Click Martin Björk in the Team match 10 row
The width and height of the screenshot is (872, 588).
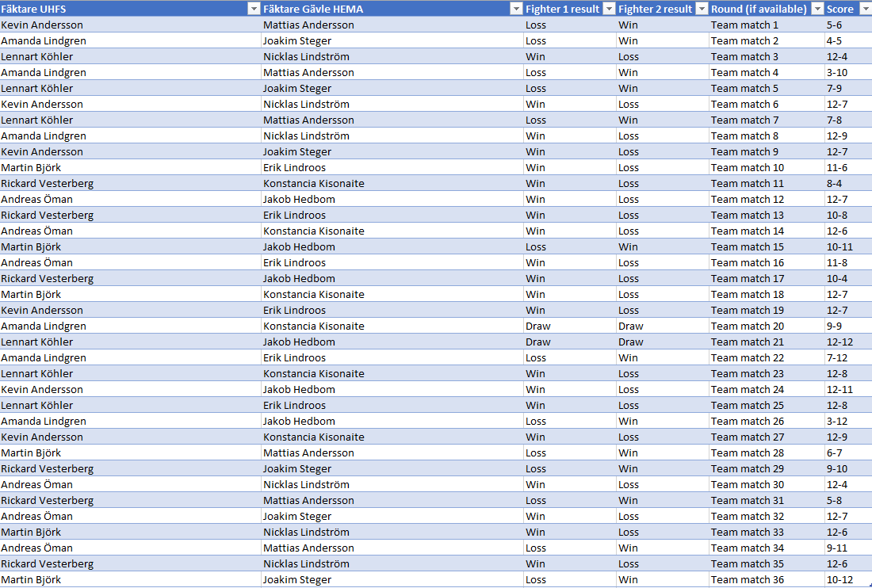(x=131, y=167)
